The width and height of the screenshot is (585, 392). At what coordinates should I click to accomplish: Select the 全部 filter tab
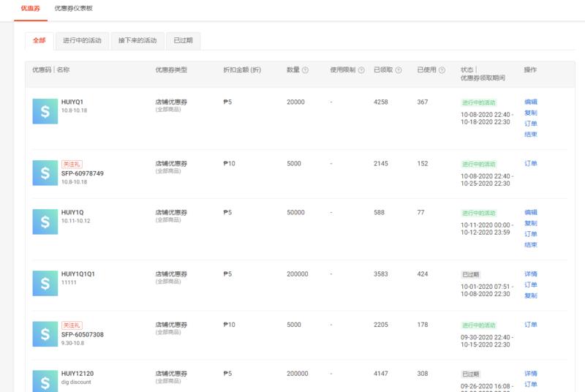(39, 41)
